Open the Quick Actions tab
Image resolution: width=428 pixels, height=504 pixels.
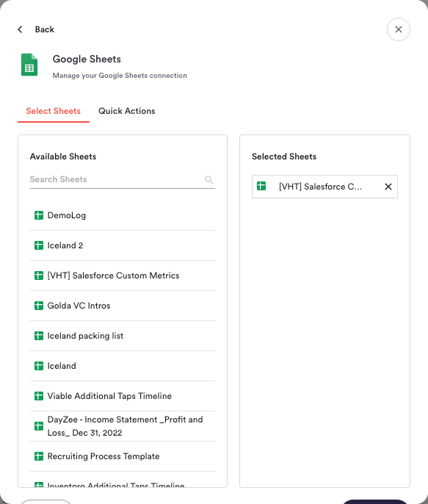coord(126,111)
